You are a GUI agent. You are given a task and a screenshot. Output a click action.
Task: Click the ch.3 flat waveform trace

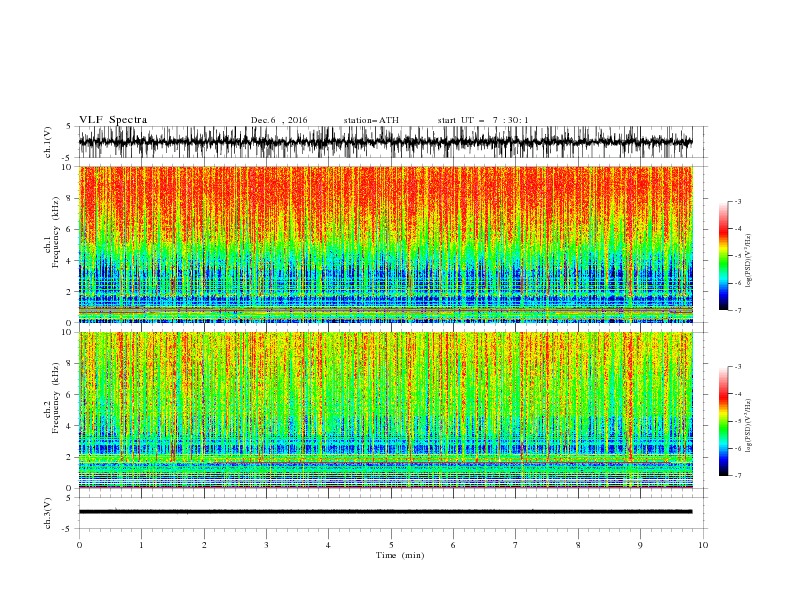[385, 512]
